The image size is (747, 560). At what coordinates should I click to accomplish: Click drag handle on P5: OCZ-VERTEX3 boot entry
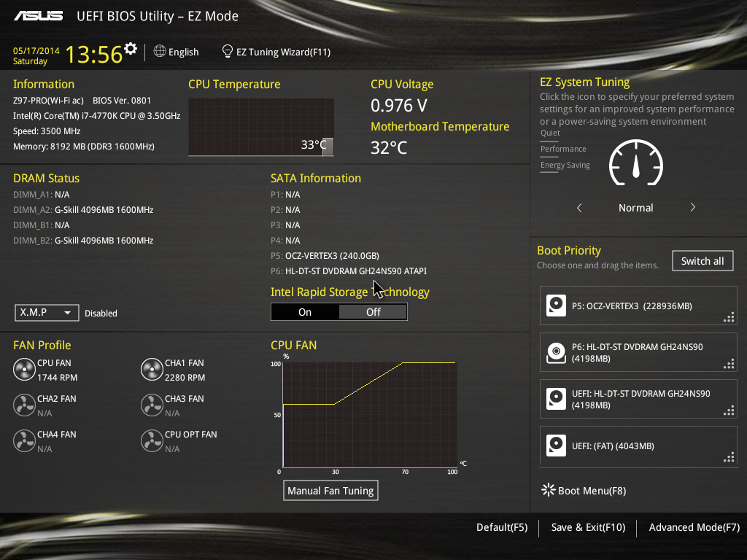729,318
